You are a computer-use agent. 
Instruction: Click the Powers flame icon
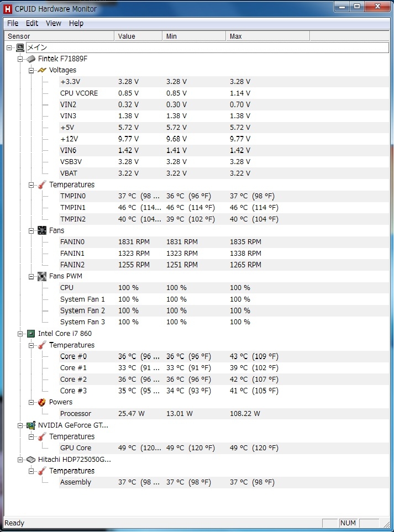tap(42, 402)
